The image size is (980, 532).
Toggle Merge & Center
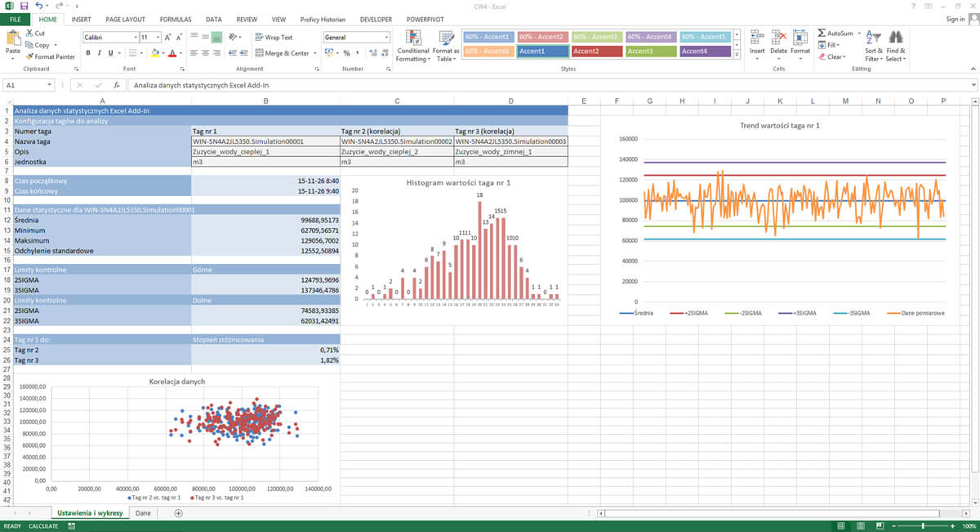pos(285,51)
